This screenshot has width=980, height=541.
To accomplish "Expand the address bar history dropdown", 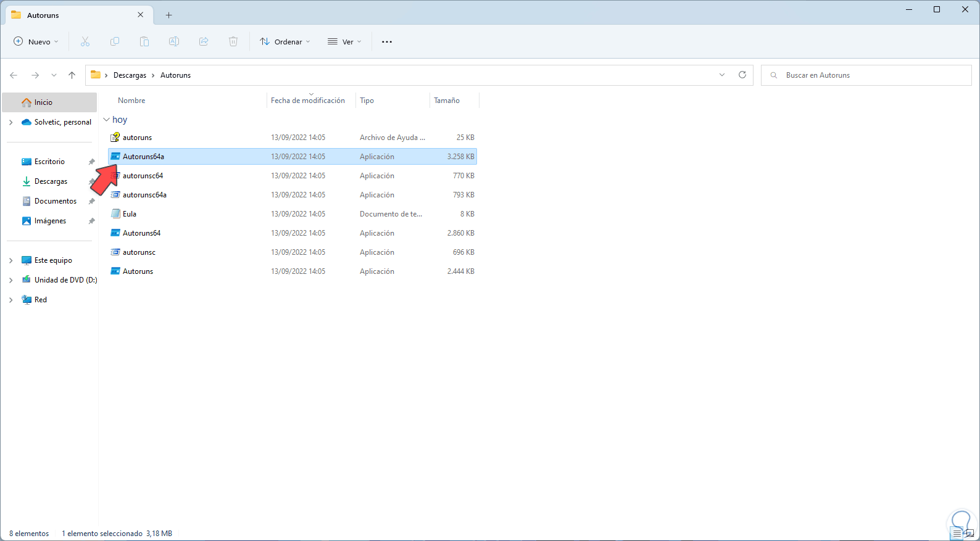I will click(x=722, y=75).
